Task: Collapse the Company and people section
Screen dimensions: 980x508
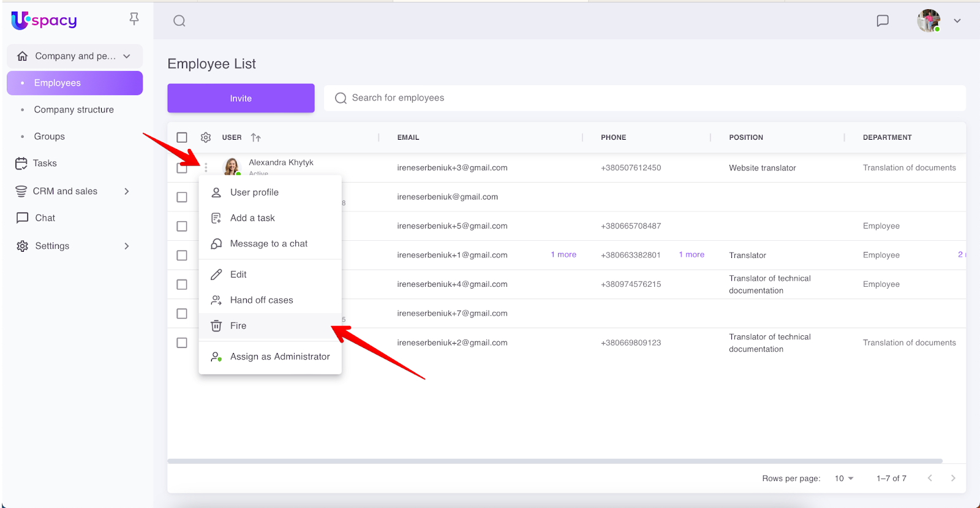Action: click(x=127, y=56)
